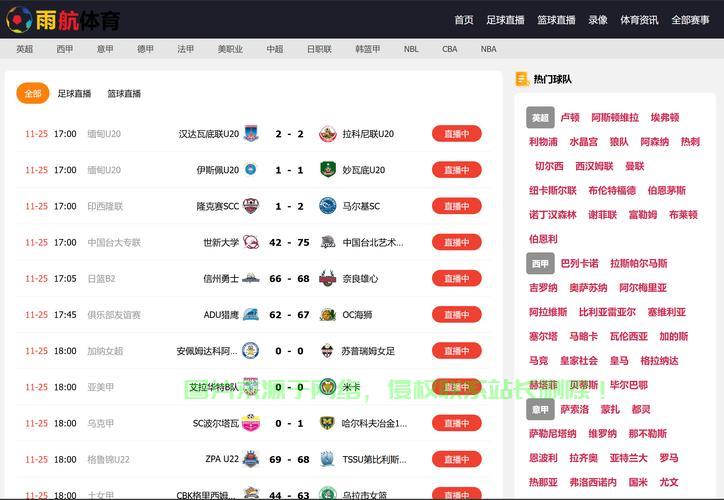Click the OC海狮 team logo

(x=328, y=314)
